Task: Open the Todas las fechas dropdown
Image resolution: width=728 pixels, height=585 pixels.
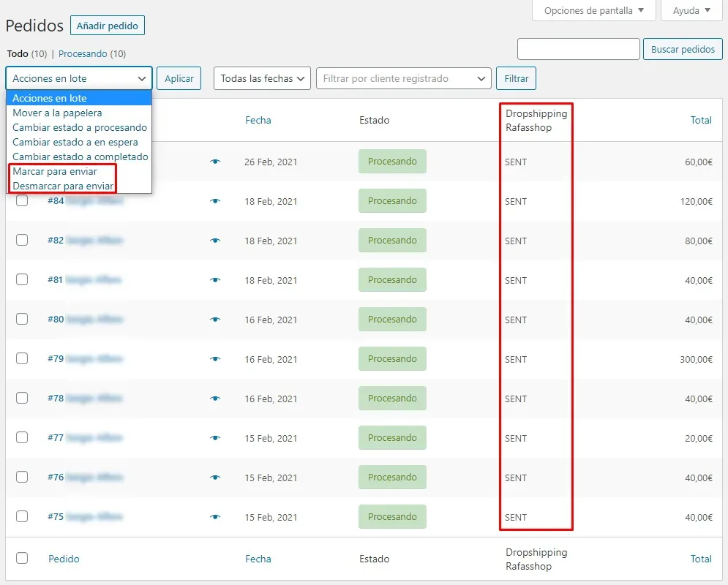Action: pos(262,78)
